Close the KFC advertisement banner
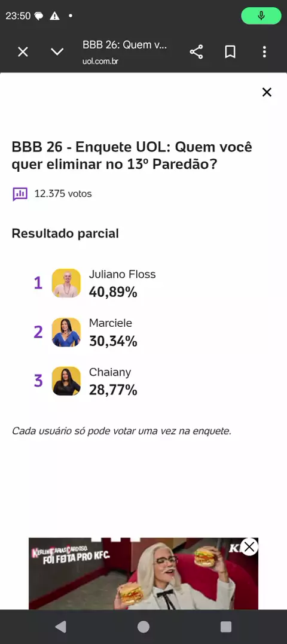This screenshot has width=287, height=644. (249, 547)
